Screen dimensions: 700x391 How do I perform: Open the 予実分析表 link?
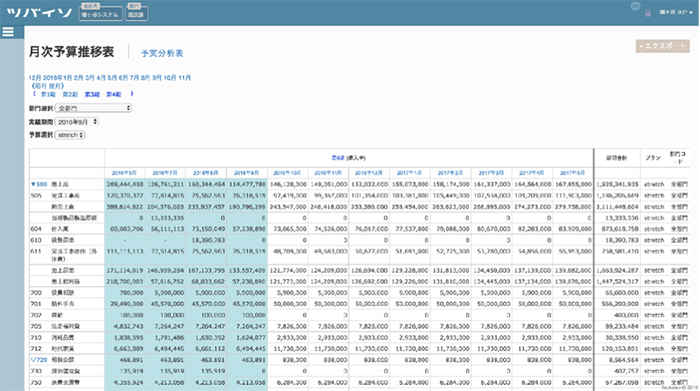162,53
